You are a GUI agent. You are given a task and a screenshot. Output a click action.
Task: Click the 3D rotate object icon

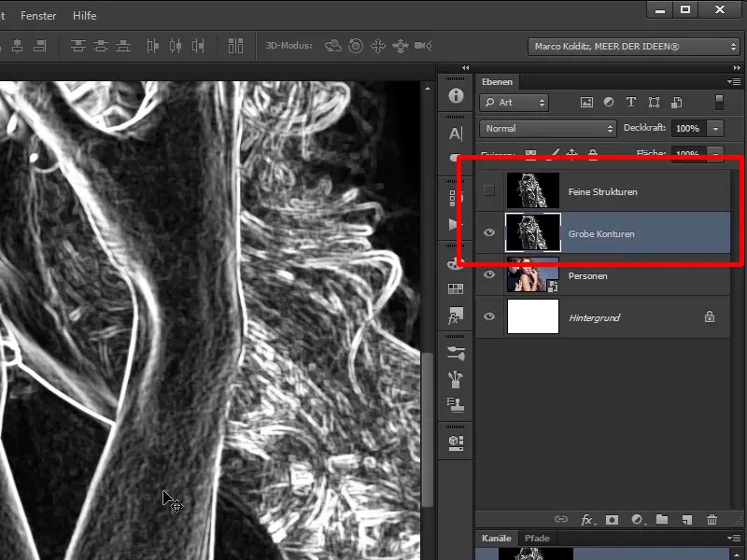click(x=333, y=46)
